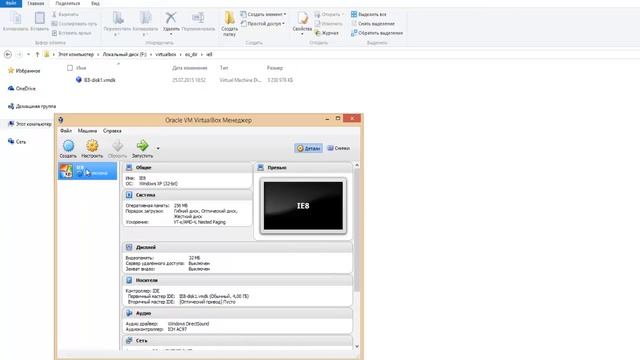This screenshot has width=640, height=360.
Task: Click Скопировать путь in Explorer ribbon
Action: click(74, 24)
